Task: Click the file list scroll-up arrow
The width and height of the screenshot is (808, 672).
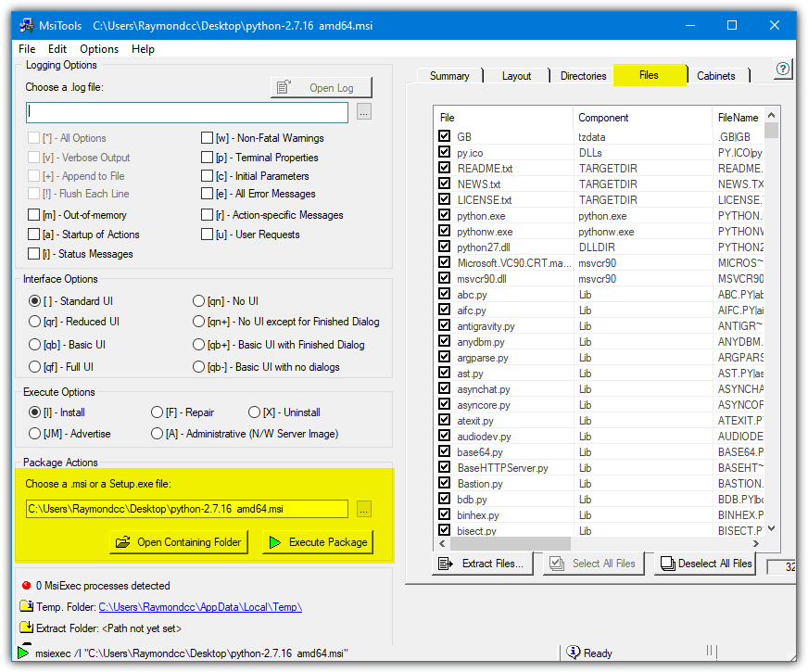Action: tap(772, 115)
